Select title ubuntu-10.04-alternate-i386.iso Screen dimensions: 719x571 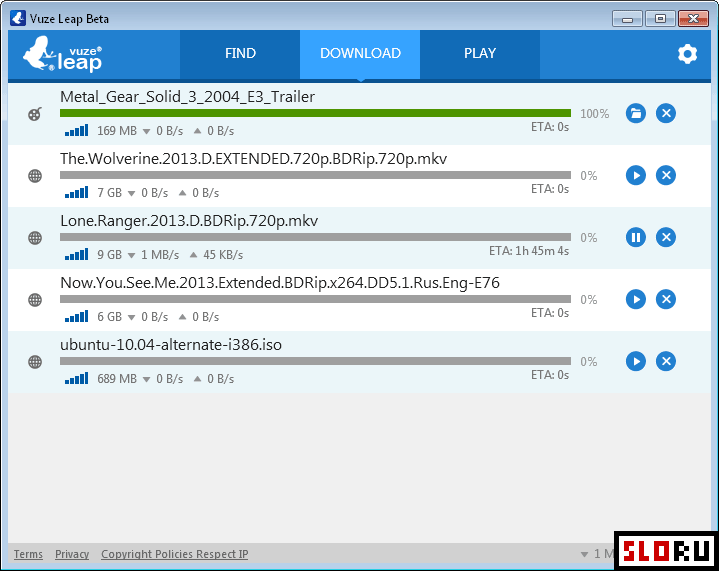[x=171, y=344]
